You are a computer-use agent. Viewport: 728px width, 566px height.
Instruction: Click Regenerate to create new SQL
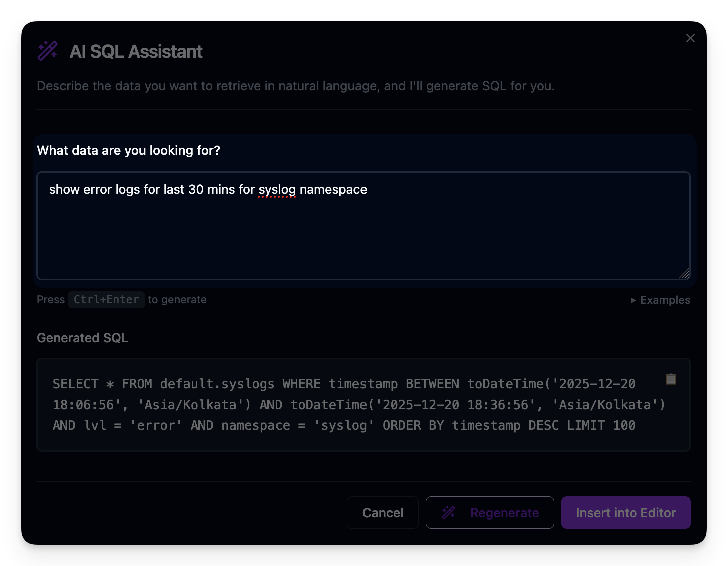[x=504, y=513]
